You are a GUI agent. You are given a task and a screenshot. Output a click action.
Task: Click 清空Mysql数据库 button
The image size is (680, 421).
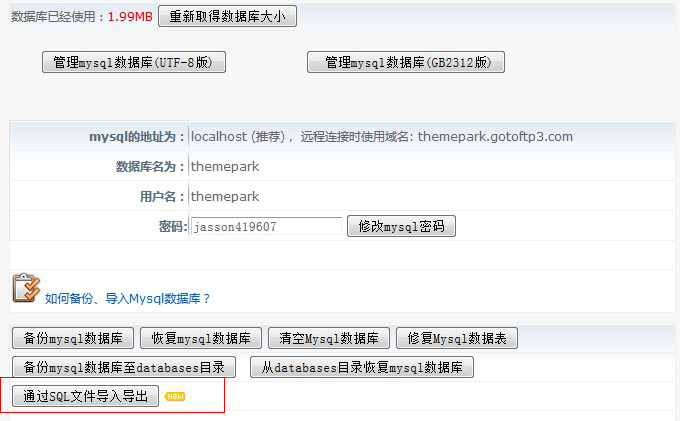[329, 338]
